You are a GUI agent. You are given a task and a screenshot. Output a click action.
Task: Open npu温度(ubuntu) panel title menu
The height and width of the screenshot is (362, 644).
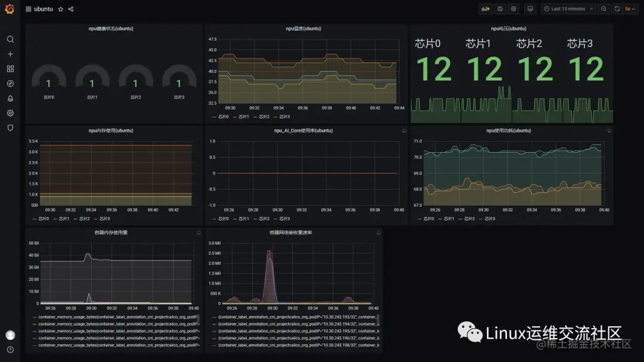click(303, 29)
